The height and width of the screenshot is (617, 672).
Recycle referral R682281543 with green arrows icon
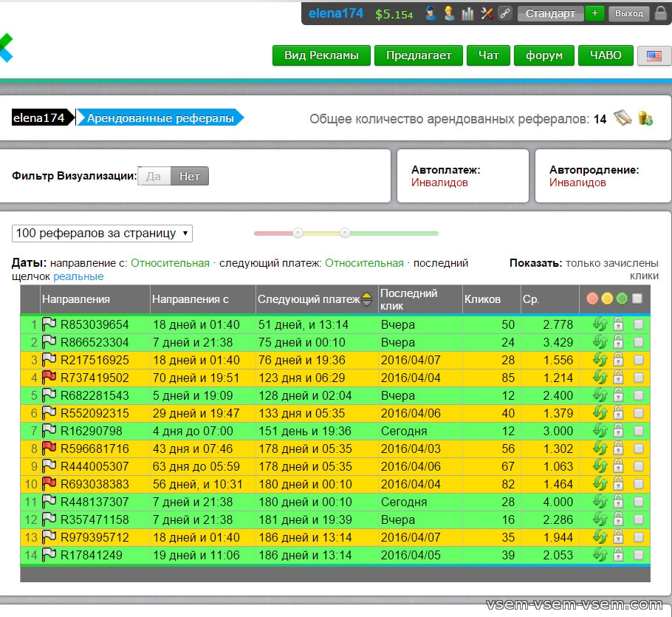click(600, 395)
